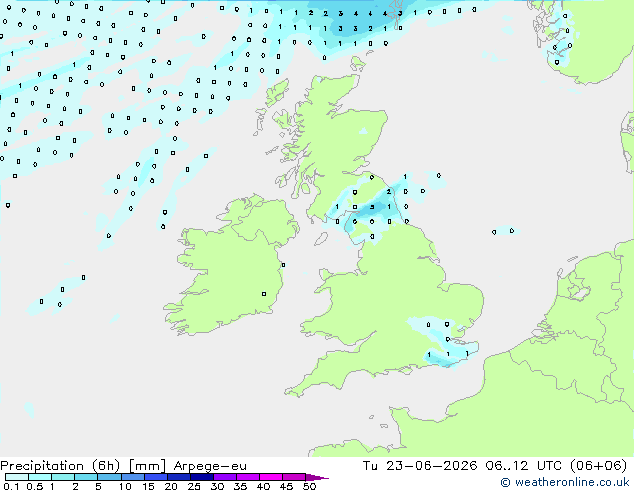The height and width of the screenshot is (490, 634).
Task: Click the 15–20 mm legend swatch
Action: 155,477
